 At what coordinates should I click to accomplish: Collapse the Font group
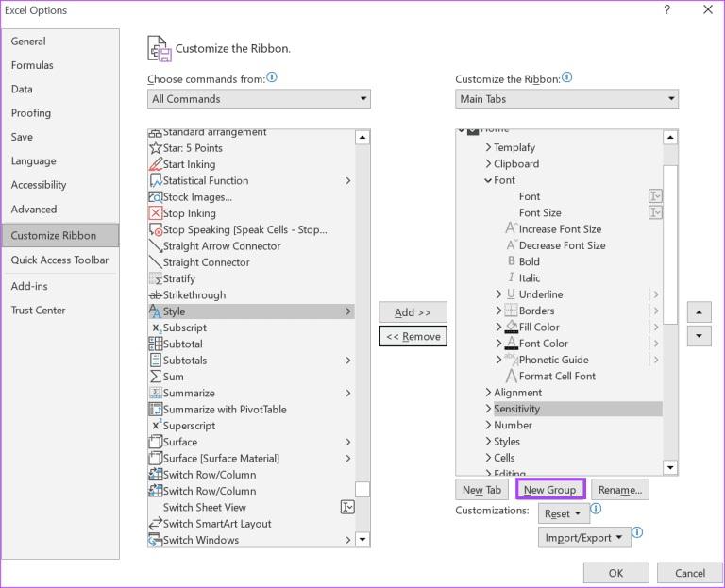(x=488, y=180)
